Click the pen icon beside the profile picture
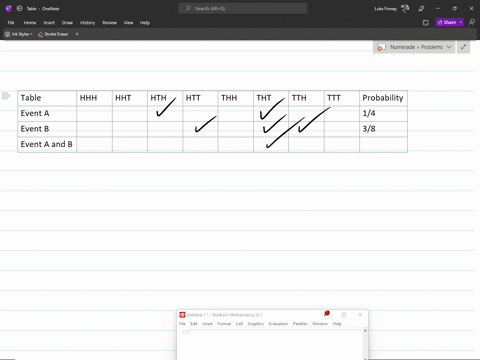Screen dimensions: 480x360 tap(422, 9)
